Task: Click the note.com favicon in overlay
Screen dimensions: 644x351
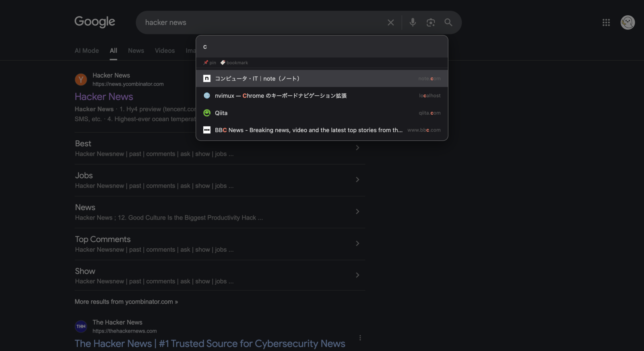Action: (207, 78)
